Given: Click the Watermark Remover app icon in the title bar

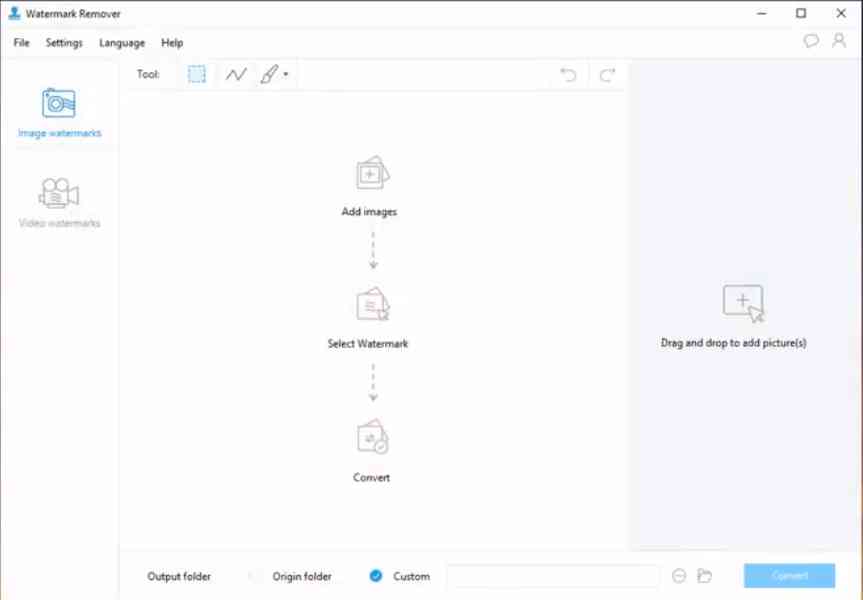Looking at the screenshot, I should coord(14,13).
